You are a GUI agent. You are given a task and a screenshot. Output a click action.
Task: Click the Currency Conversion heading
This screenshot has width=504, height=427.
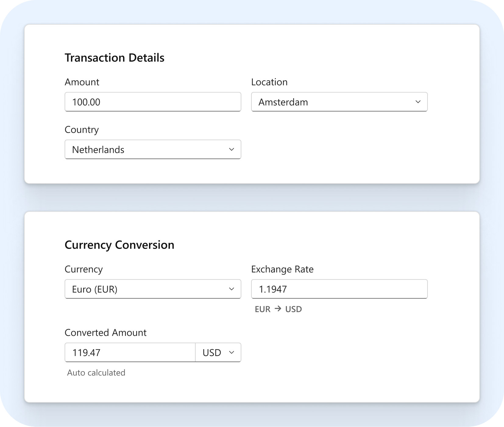(x=119, y=244)
